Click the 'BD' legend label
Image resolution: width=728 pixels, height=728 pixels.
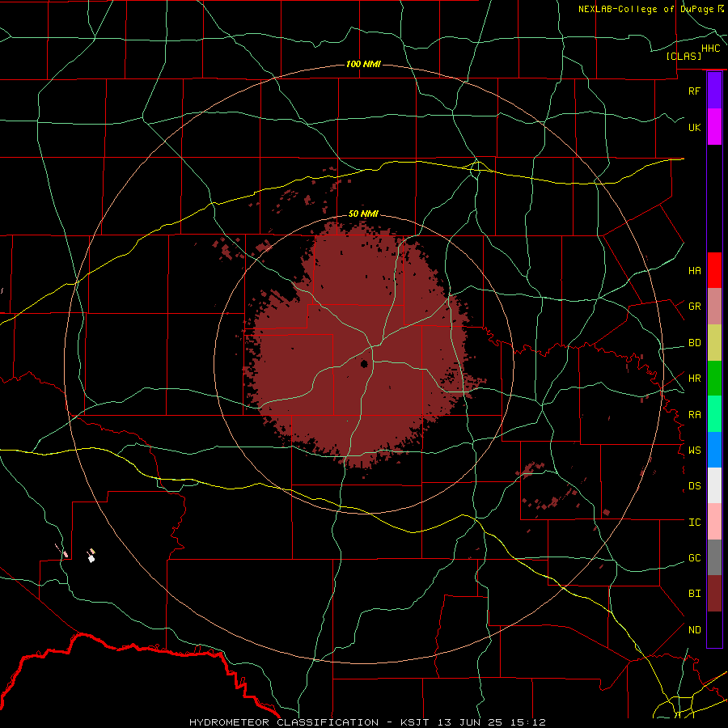[694, 343]
